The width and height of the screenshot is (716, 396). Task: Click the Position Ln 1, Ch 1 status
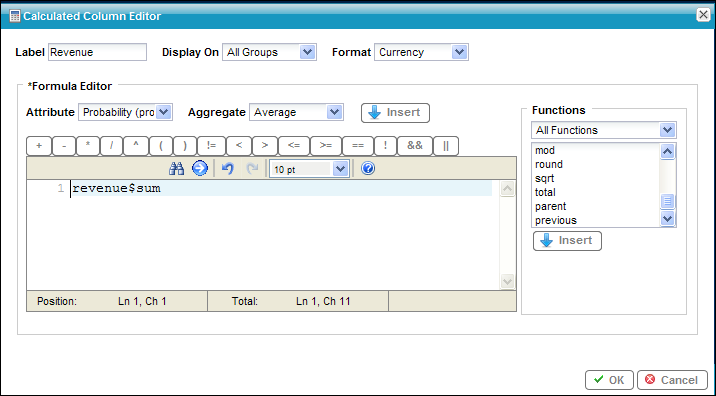point(117,301)
